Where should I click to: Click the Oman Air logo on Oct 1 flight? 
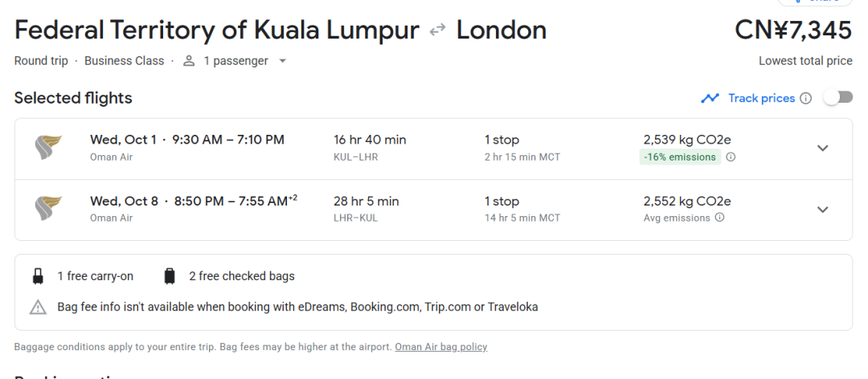point(48,148)
